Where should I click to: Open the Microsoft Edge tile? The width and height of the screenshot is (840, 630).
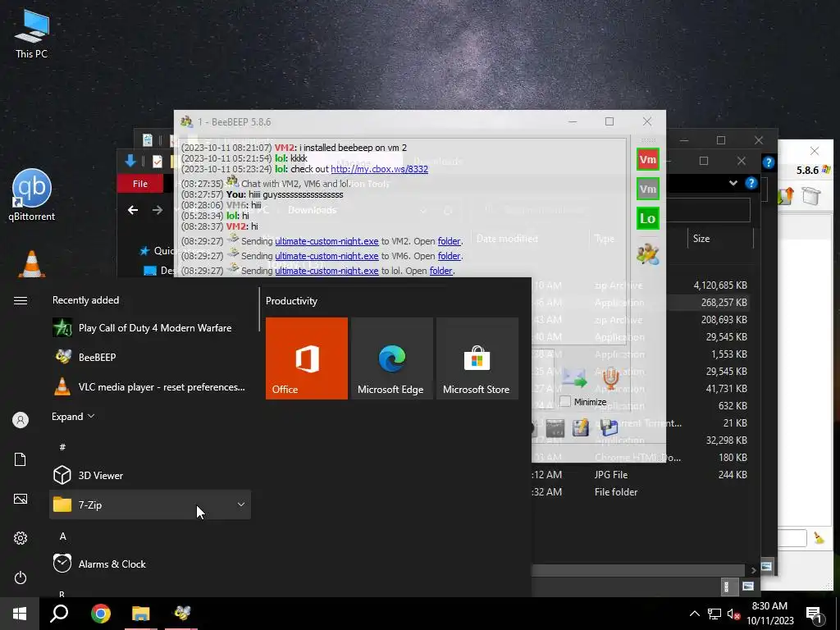pos(391,358)
